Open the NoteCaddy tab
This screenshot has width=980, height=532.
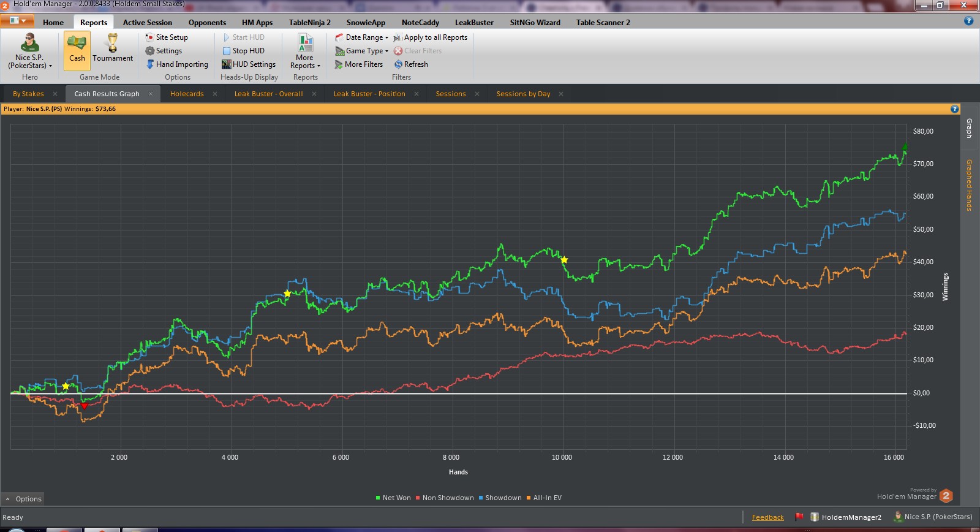pos(420,23)
